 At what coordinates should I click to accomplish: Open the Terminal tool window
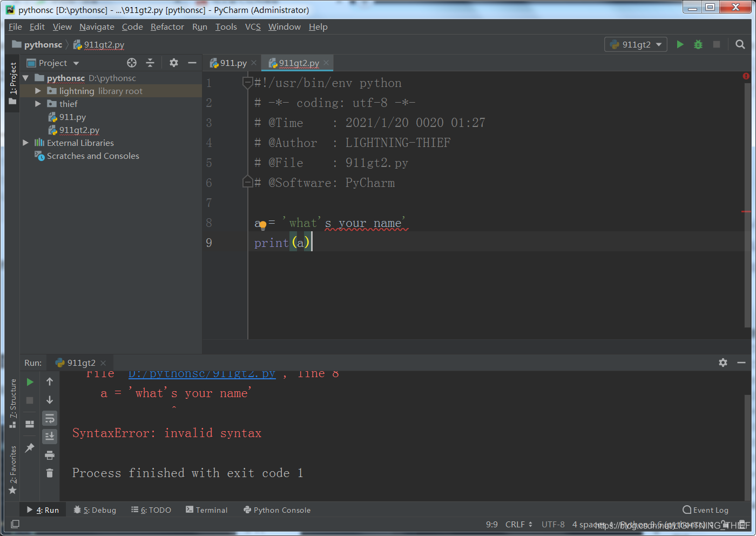tap(207, 510)
